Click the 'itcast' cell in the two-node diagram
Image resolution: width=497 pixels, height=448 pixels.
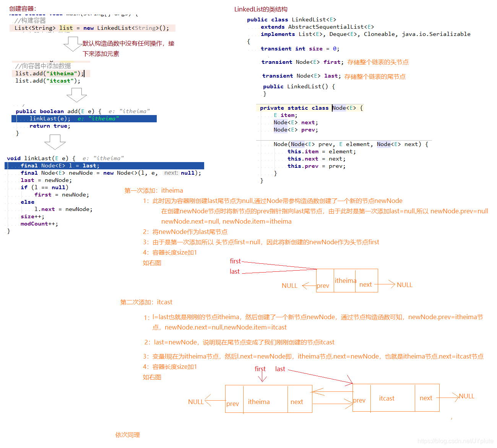click(393, 398)
